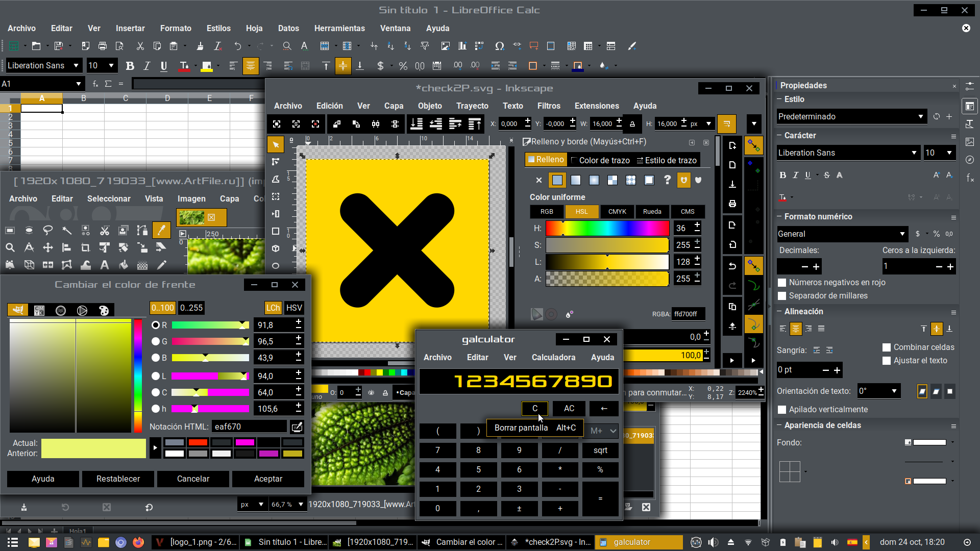
Task: Check Apilado verticalmente option
Action: (781, 410)
